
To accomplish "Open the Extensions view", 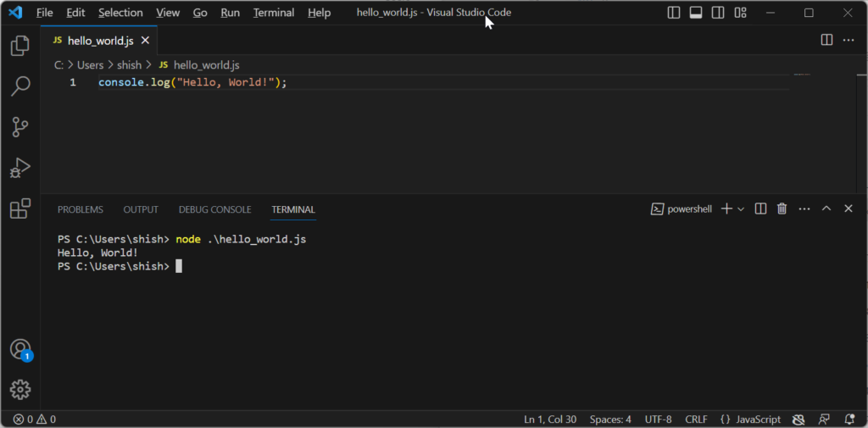I will point(20,208).
